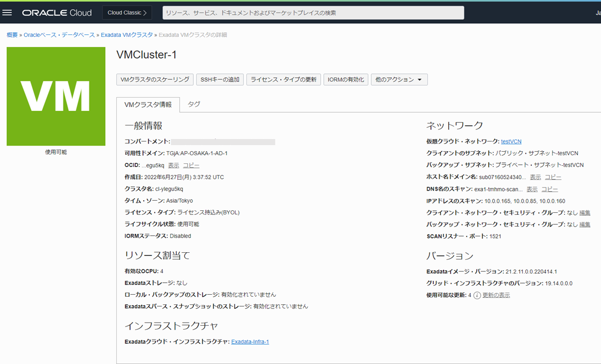Switch to the タグ tab
Screen dimensions: 601x364
(194, 104)
